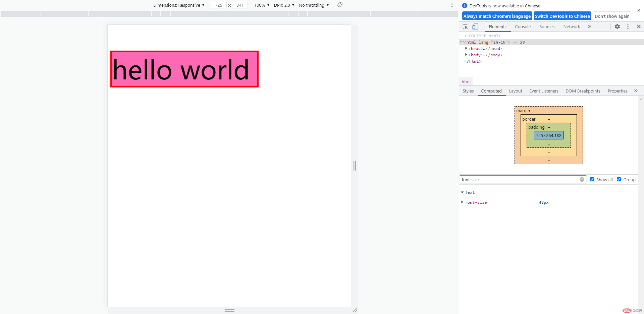
Task: Open the No throttling dropdown
Action: (x=314, y=5)
